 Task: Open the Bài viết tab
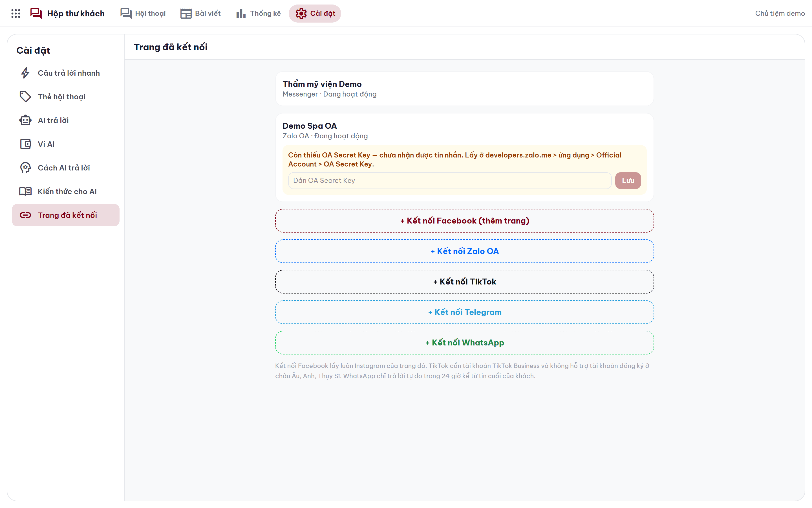click(x=201, y=14)
